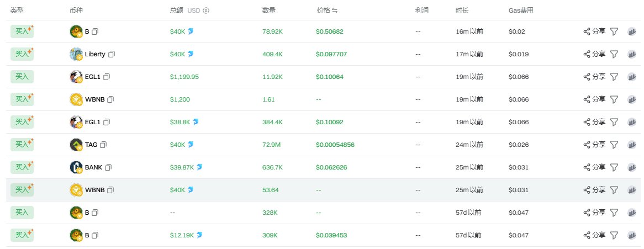Click the 买入 tag in the TAG row
The height and width of the screenshot is (249, 644).
pyautogui.click(x=22, y=144)
